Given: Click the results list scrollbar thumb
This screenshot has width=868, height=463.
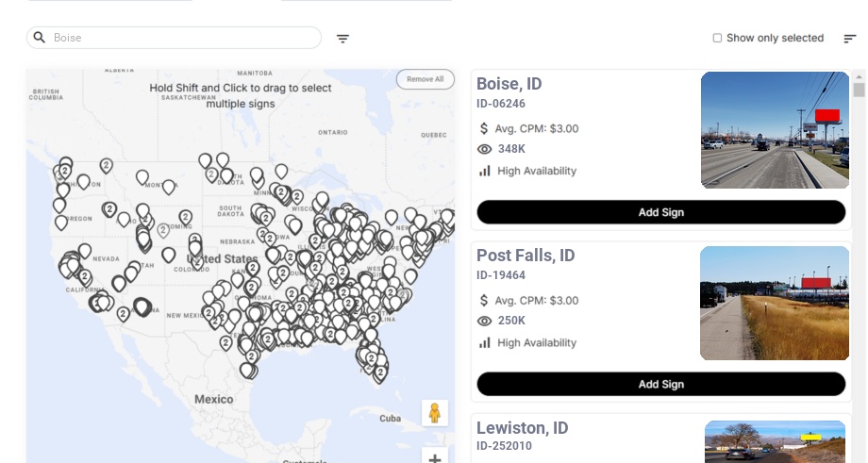Looking at the screenshot, I should click(x=859, y=90).
